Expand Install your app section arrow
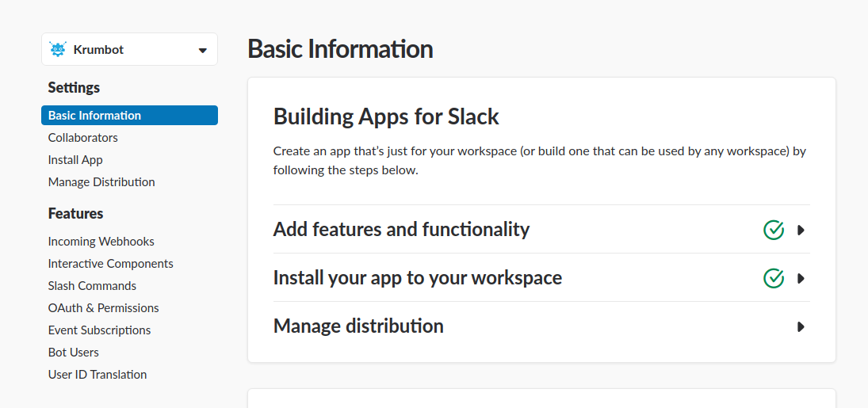The image size is (868, 408). tap(801, 278)
